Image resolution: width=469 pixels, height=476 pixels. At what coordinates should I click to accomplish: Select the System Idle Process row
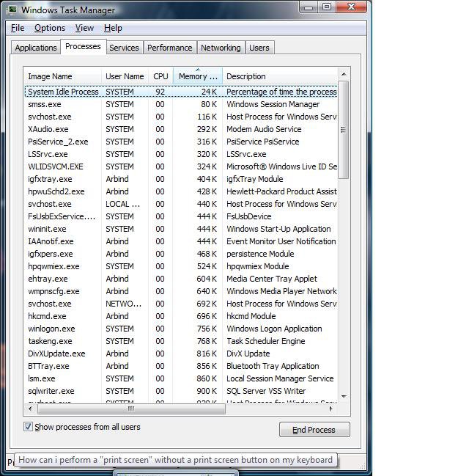tap(181, 92)
